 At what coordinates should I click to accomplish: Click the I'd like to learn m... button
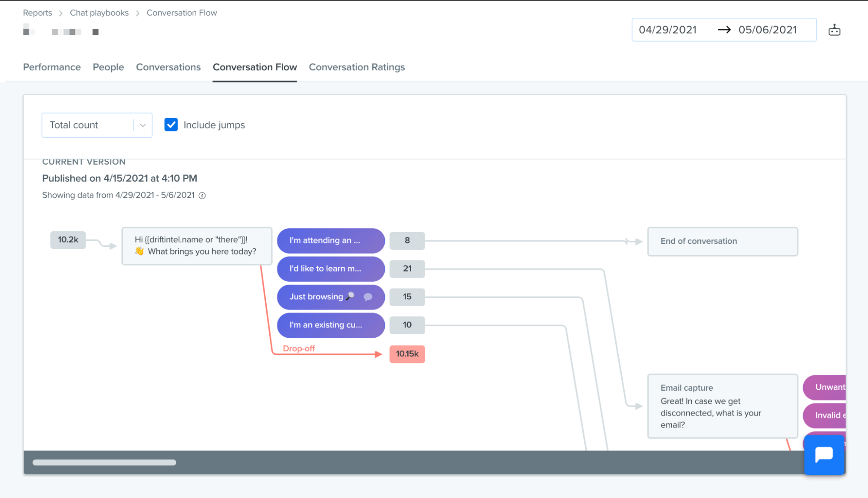[x=331, y=269]
